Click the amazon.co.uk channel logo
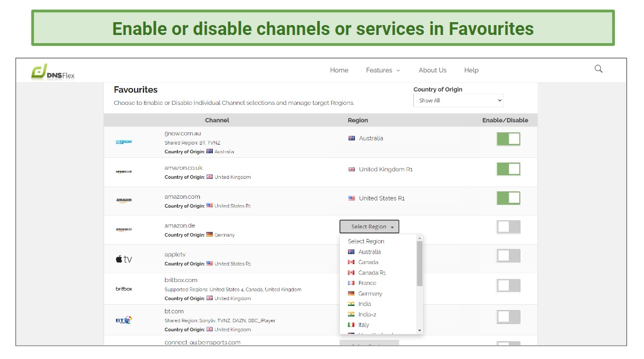Screen dimensions: 644x359 pyautogui.click(x=124, y=172)
